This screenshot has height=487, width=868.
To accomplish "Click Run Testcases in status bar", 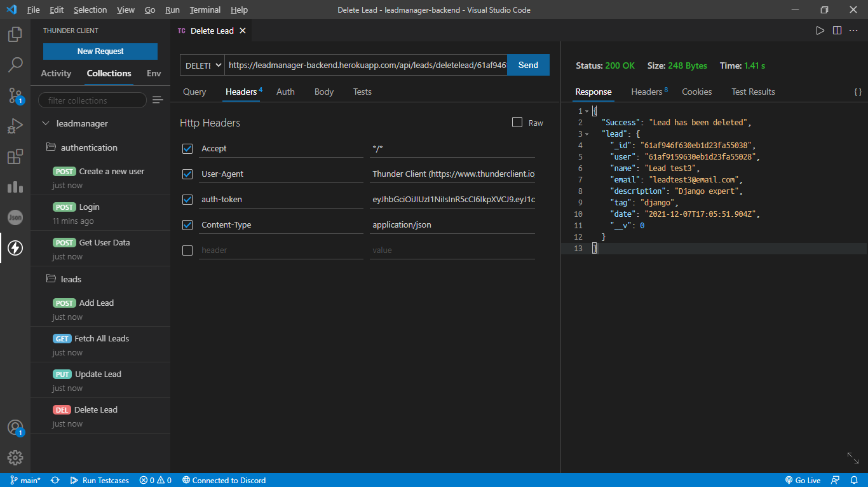I will click(x=99, y=481).
